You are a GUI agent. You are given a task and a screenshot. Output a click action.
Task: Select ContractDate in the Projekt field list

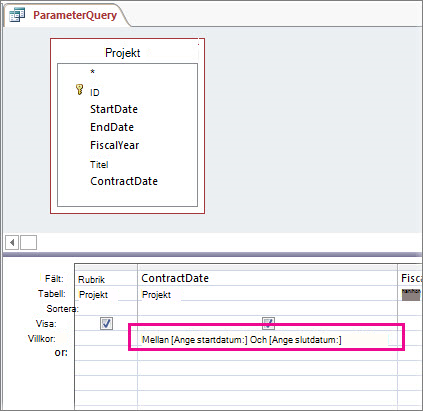tap(124, 181)
